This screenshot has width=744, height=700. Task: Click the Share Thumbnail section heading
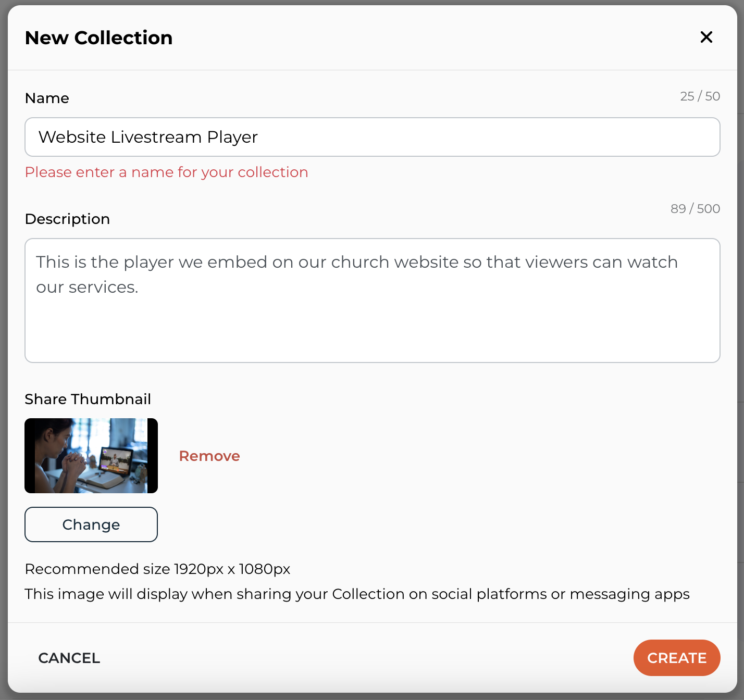tap(88, 399)
